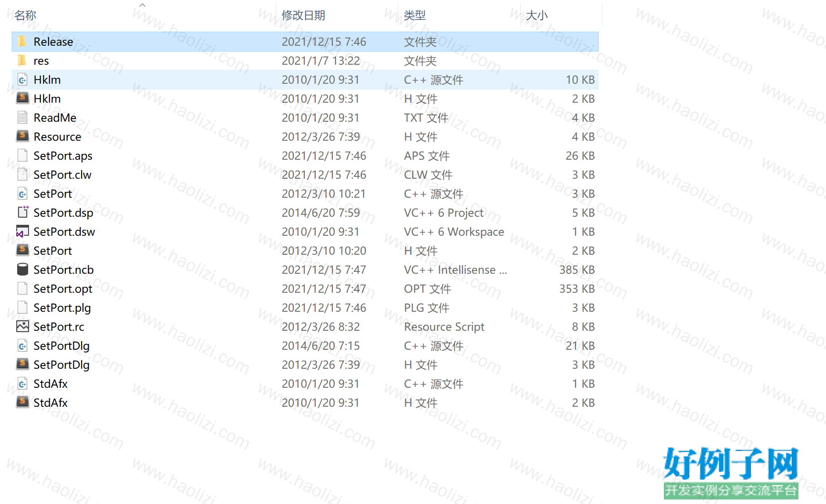Click the type OPT 文件
This screenshot has height=504, width=826.
tap(427, 289)
